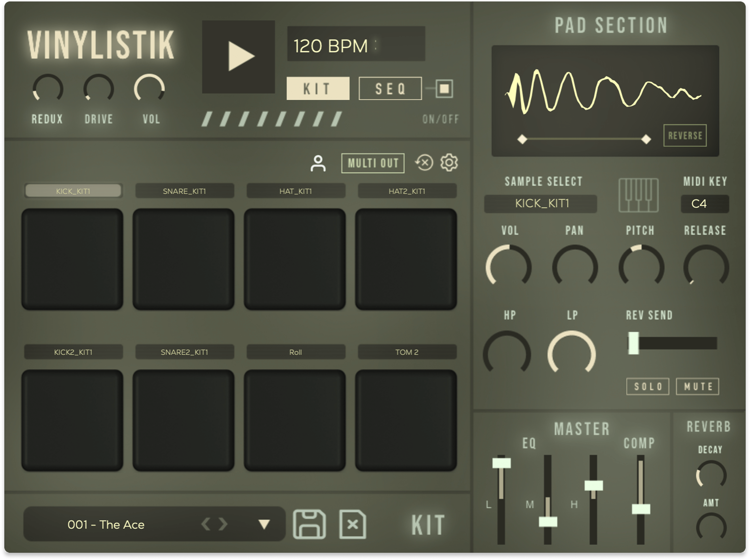
Task: Trigger the SNARE_KIT1 drum pad
Action: [x=183, y=259]
